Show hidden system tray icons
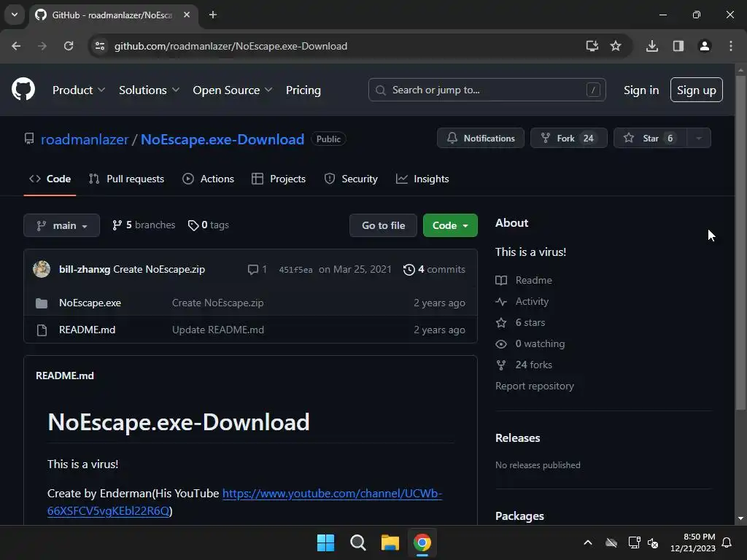This screenshot has width=747, height=560. pyautogui.click(x=588, y=542)
